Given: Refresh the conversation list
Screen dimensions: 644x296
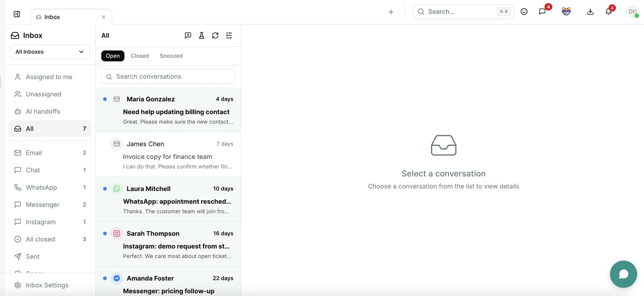Looking at the screenshot, I should (215, 35).
